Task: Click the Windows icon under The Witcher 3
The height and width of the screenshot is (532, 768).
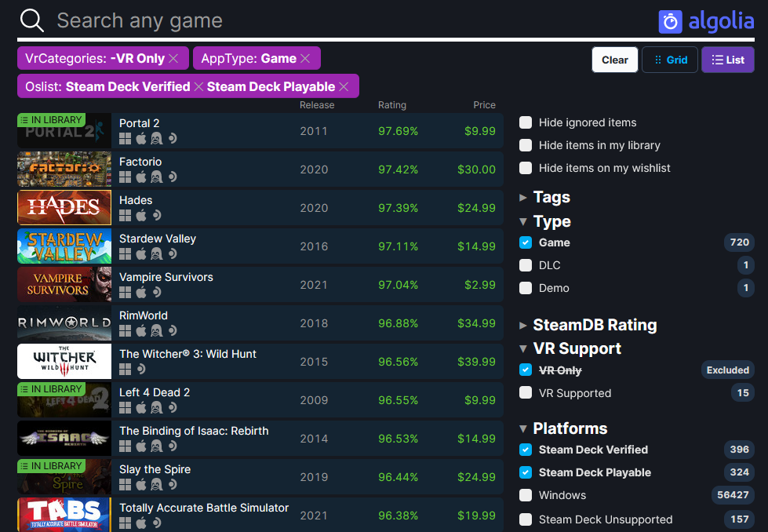Action: (126, 370)
